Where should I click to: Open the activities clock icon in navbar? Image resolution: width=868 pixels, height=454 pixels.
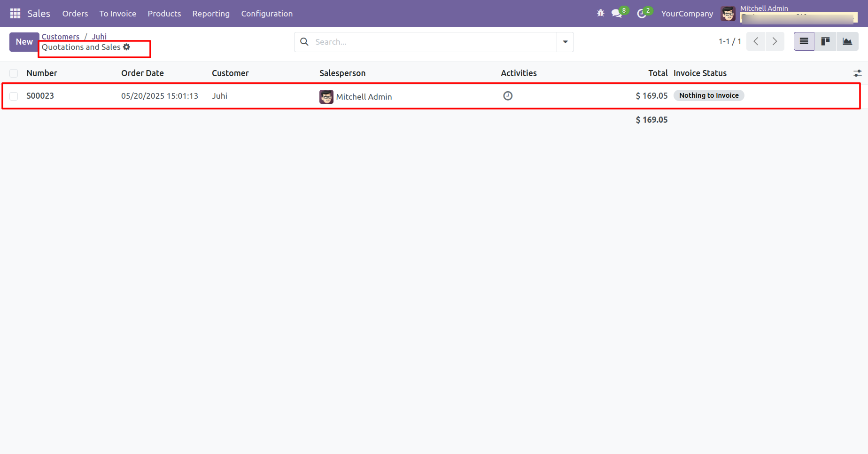click(642, 14)
